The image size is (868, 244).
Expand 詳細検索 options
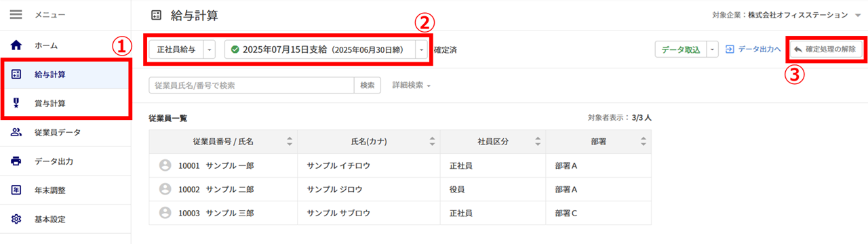[412, 85]
